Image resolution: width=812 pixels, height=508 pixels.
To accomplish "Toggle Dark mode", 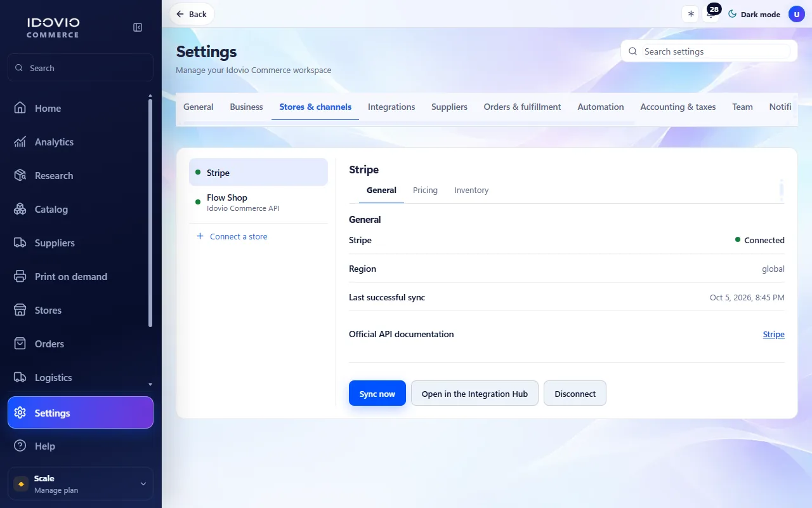I will coord(754,14).
